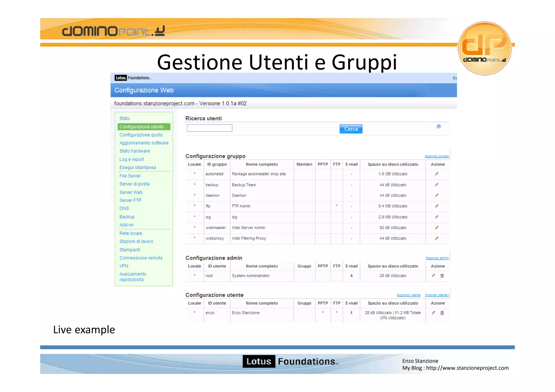
Task: Open Stato menu entry
Action: (125, 118)
